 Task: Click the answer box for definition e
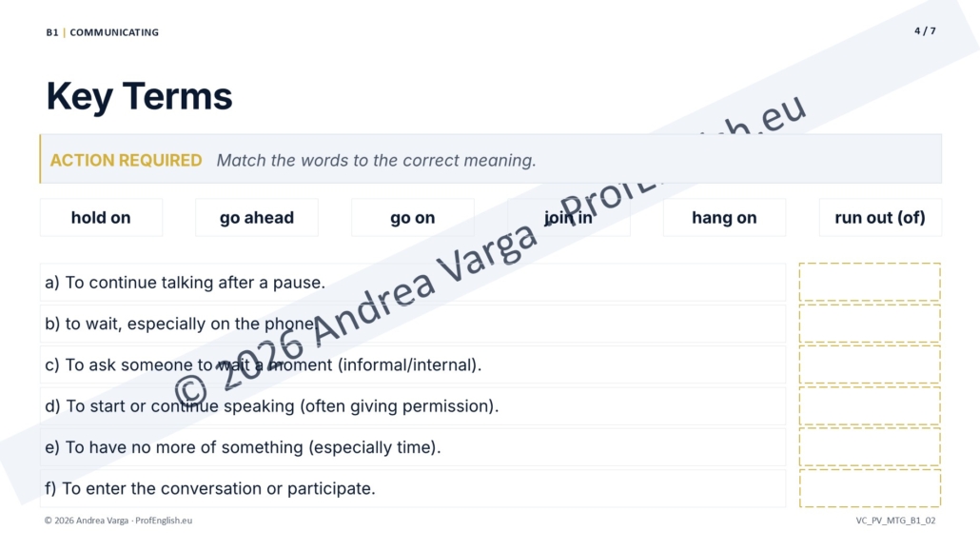[x=870, y=447]
